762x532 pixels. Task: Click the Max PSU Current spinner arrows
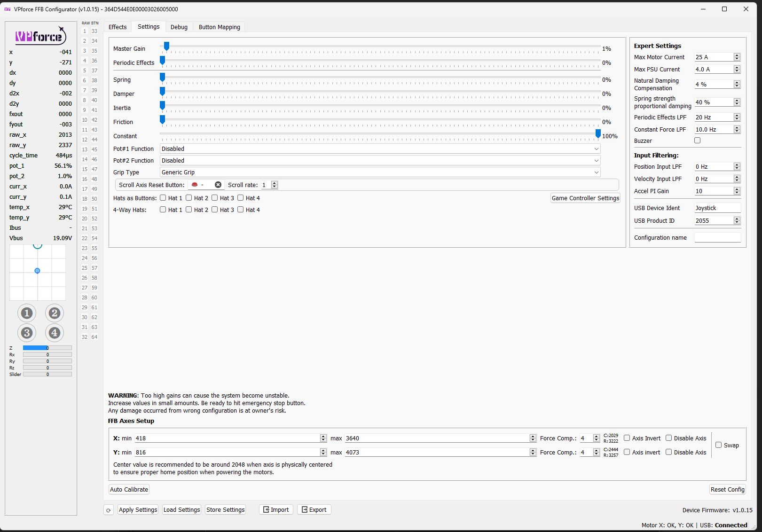click(x=737, y=69)
